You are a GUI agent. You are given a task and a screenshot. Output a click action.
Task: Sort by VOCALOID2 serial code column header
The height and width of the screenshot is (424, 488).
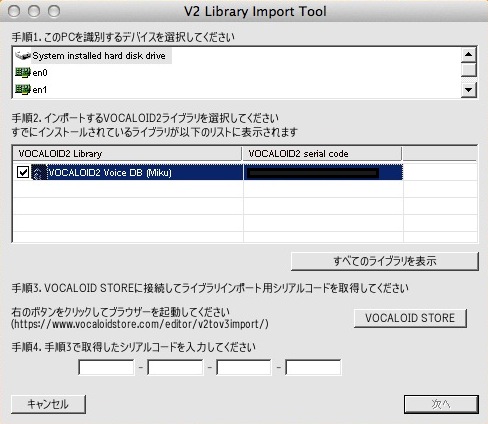pos(322,154)
